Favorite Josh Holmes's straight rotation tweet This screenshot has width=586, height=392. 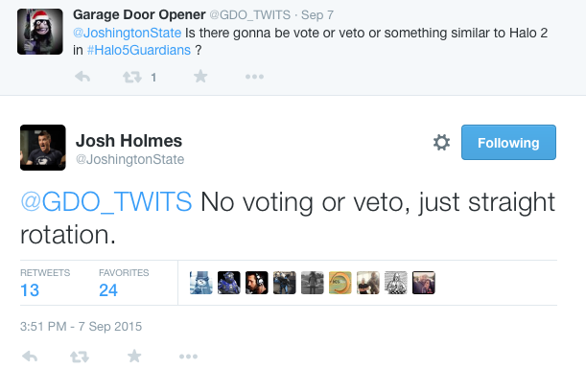[134, 357]
